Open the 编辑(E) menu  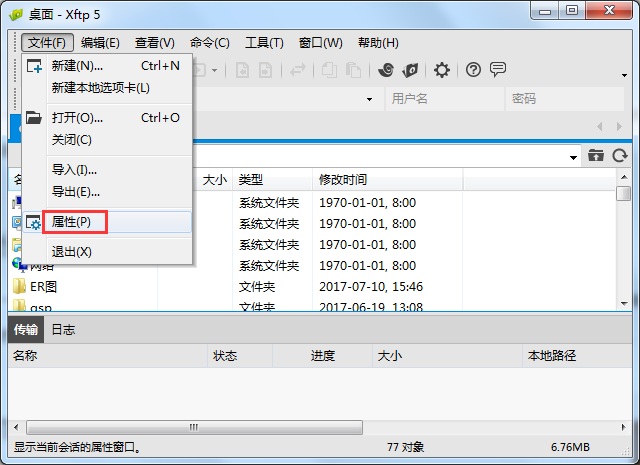click(100, 43)
